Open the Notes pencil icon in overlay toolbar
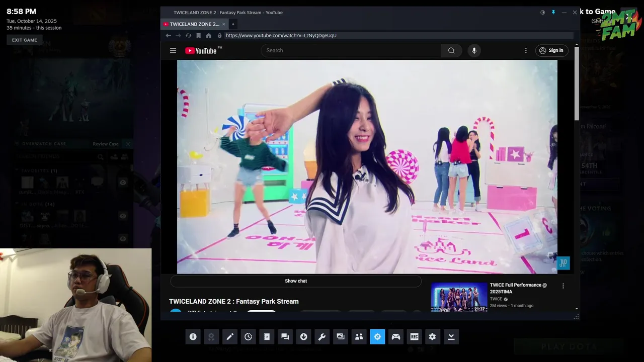 pos(230,337)
